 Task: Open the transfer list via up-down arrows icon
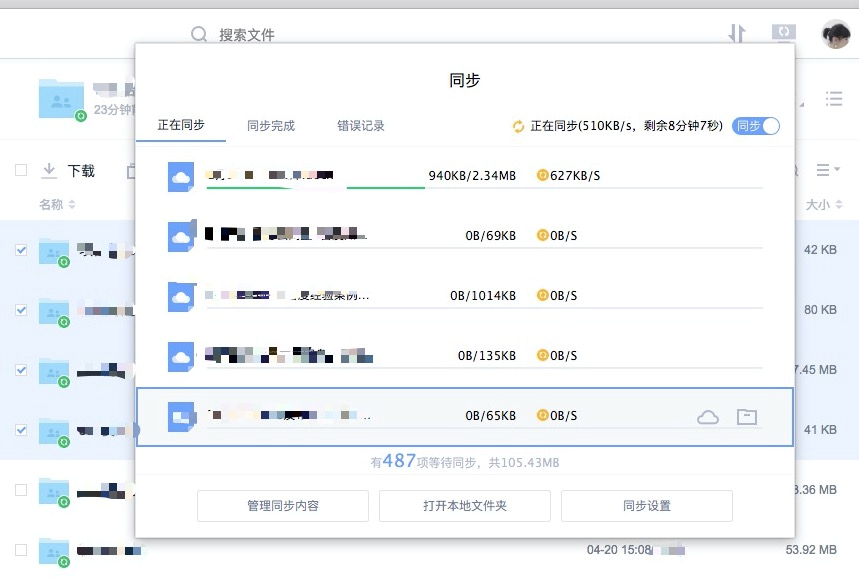[x=737, y=33]
